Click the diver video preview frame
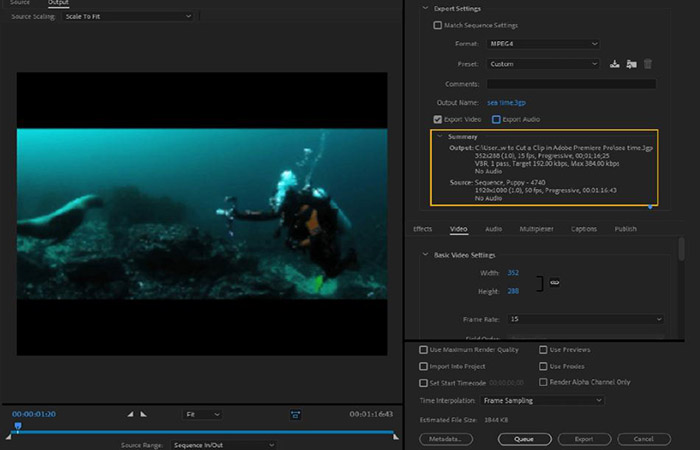The height and width of the screenshot is (450, 700). tap(202, 214)
